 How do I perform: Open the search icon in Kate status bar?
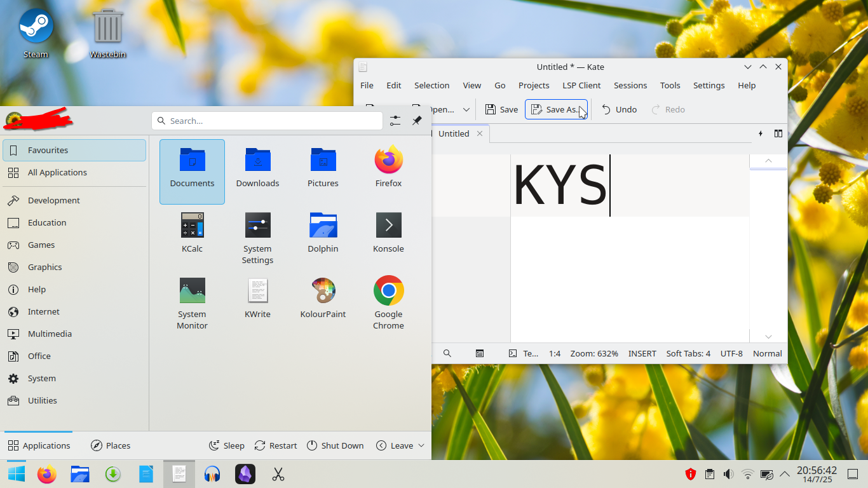(447, 353)
